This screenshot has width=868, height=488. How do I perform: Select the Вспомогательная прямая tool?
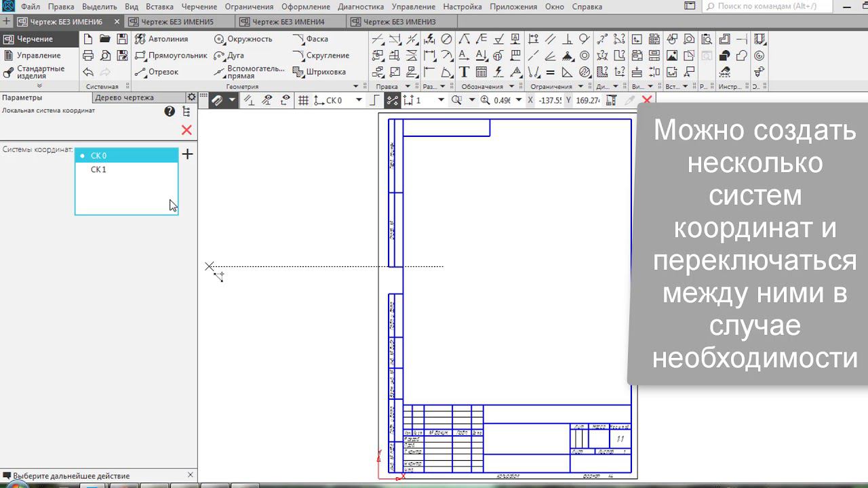(x=249, y=72)
